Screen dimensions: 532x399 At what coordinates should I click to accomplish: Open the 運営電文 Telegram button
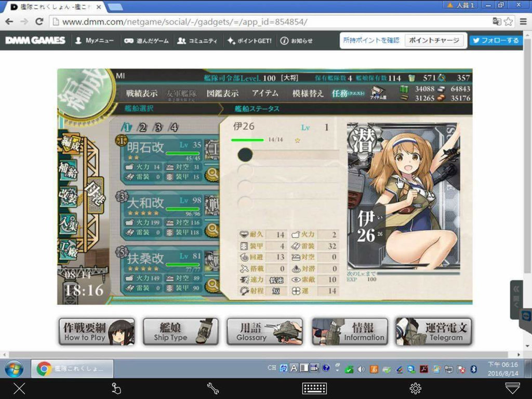(434, 332)
